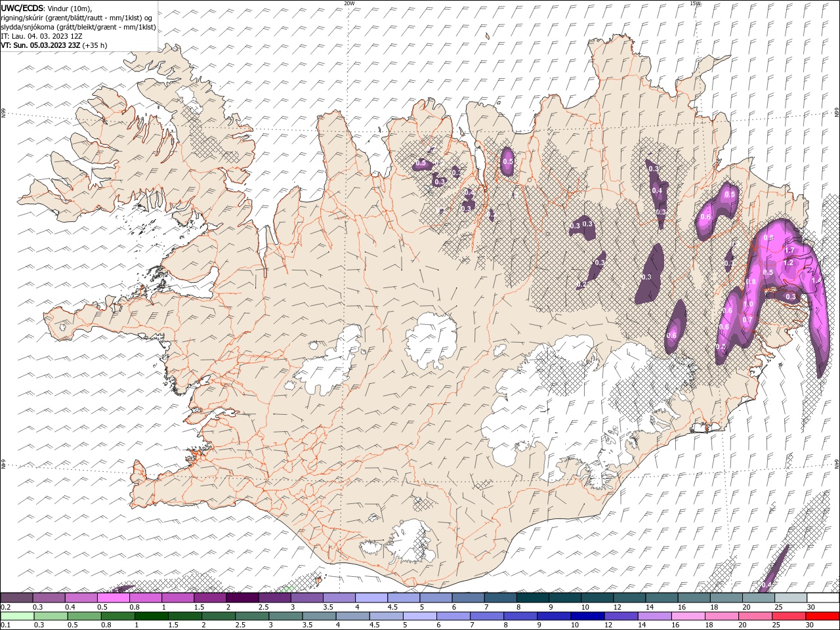840x630 pixels.
Task: Click the 0.2 label under upper scale
Action: tap(5, 607)
